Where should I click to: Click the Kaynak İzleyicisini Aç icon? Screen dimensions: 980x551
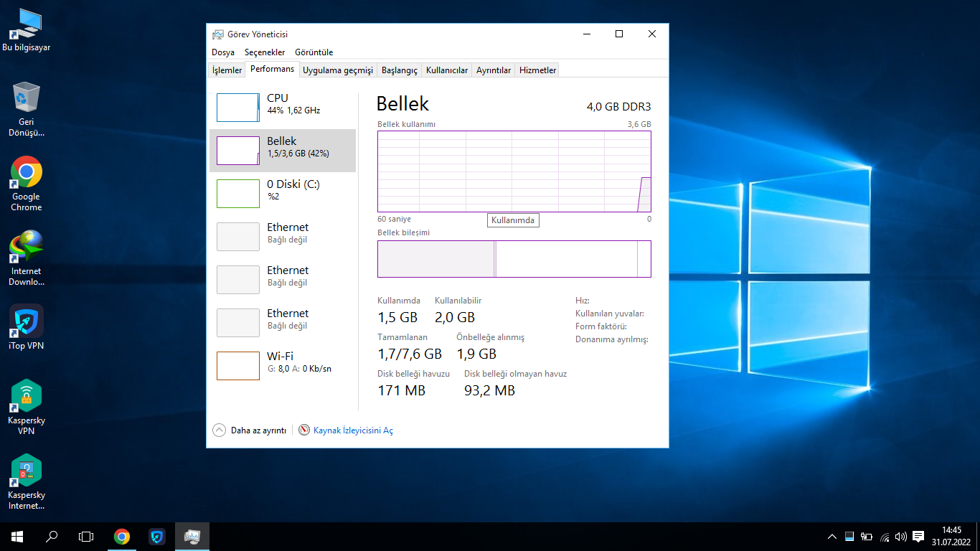pos(304,430)
